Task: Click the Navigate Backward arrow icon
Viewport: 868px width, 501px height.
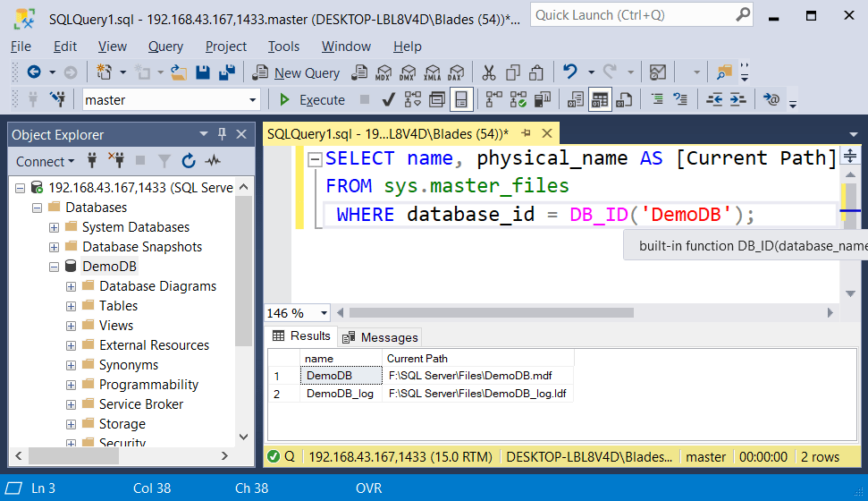Action: point(34,72)
